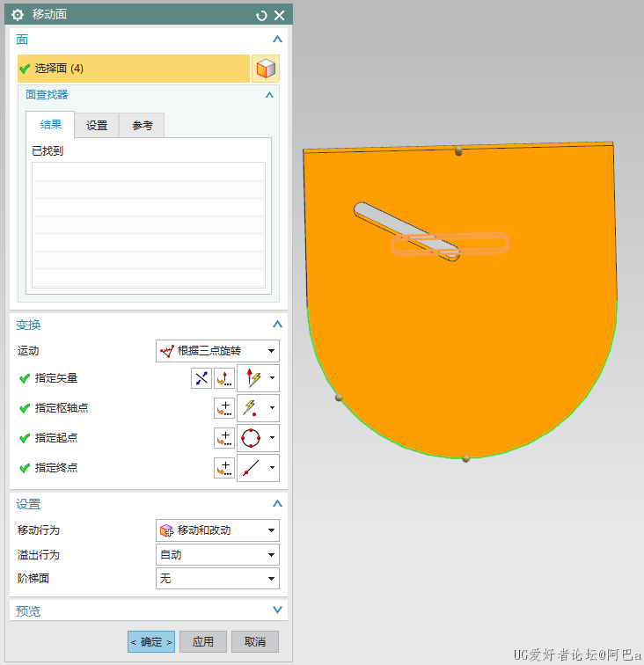
Task: Click the reverse vector direction icon
Action: click(202, 378)
